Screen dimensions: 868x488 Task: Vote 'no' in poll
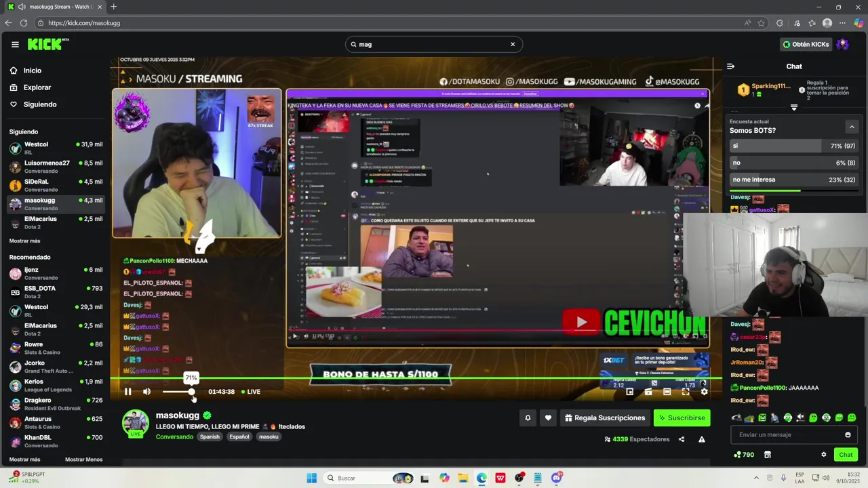(x=794, y=163)
